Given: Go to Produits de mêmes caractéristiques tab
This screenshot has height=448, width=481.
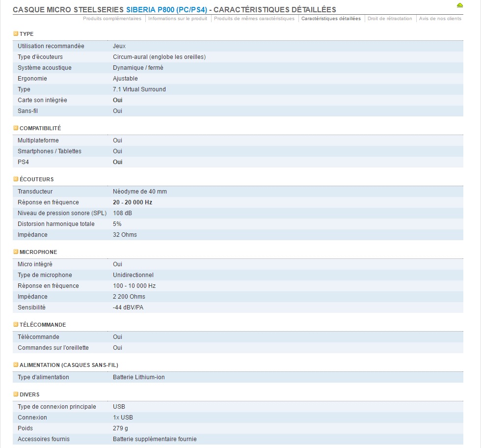Looking at the screenshot, I should coord(254,19).
